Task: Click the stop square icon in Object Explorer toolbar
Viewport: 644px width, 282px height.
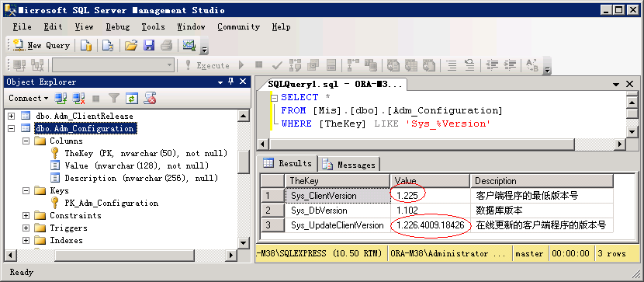Action: [x=96, y=98]
